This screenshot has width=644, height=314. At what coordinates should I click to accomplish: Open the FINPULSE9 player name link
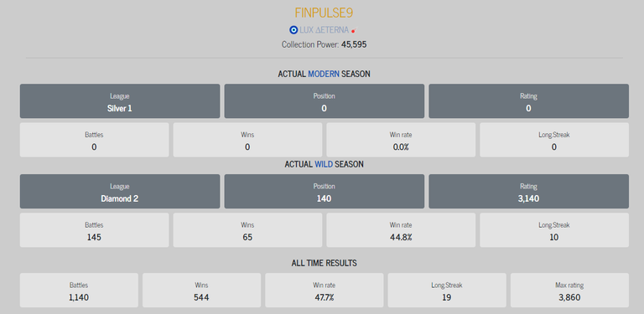pyautogui.click(x=324, y=13)
